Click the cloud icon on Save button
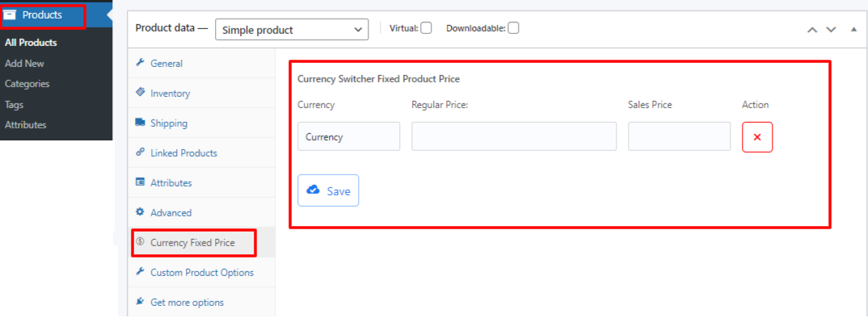Image resolution: width=868 pixels, height=318 pixels. (314, 190)
